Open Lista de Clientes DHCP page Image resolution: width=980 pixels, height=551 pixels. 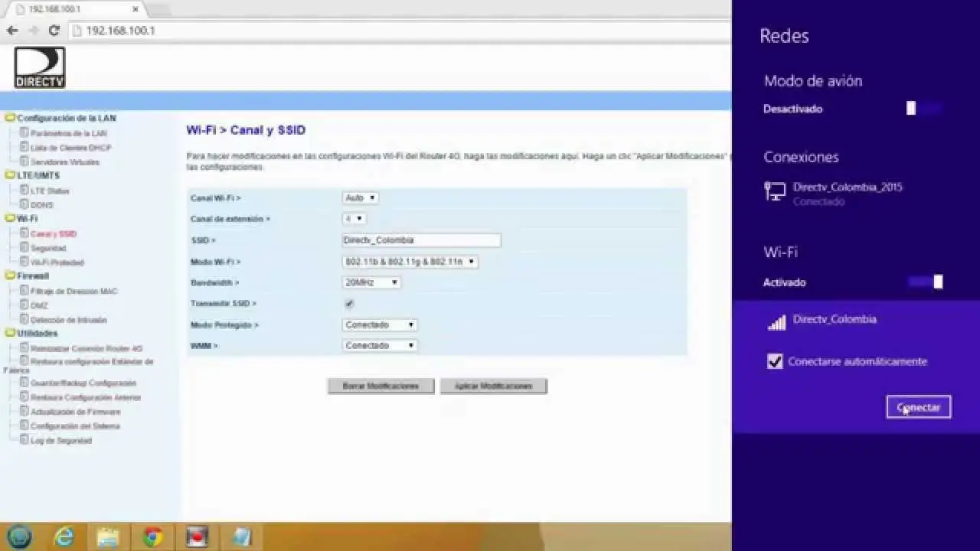(x=70, y=148)
